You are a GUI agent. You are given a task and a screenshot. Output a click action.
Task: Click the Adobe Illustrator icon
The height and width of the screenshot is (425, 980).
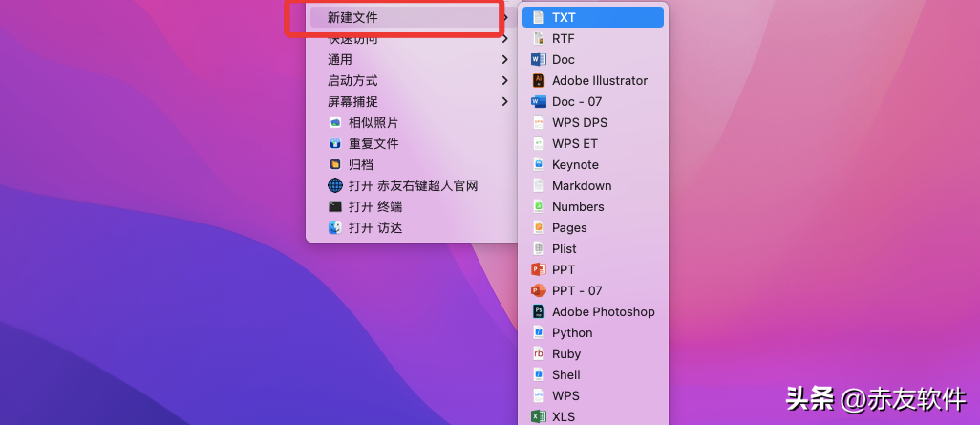click(538, 80)
